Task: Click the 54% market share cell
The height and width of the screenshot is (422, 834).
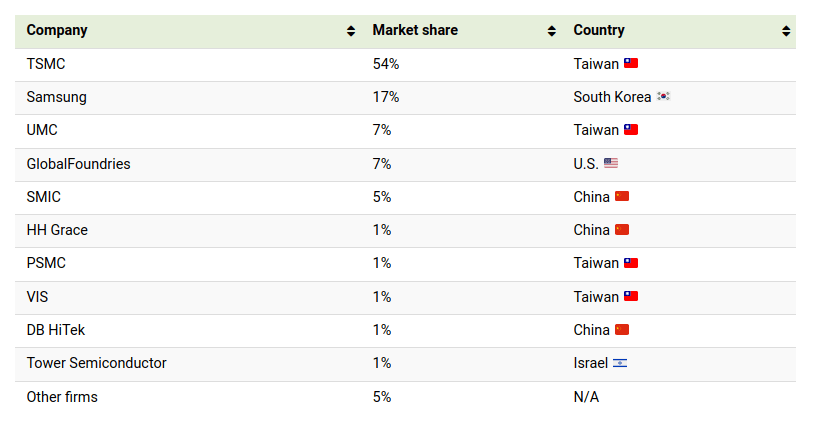Action: [x=386, y=63]
